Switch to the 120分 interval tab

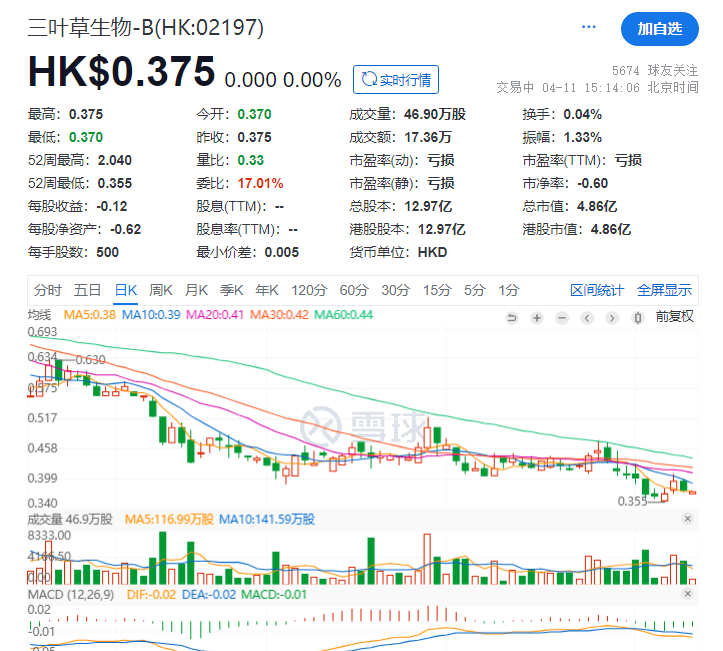point(309,290)
